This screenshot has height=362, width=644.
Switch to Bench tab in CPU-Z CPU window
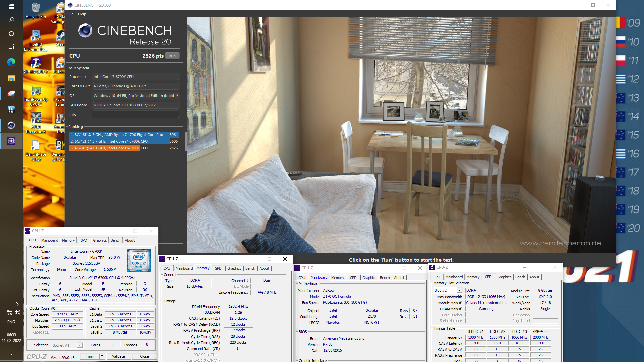click(x=115, y=240)
